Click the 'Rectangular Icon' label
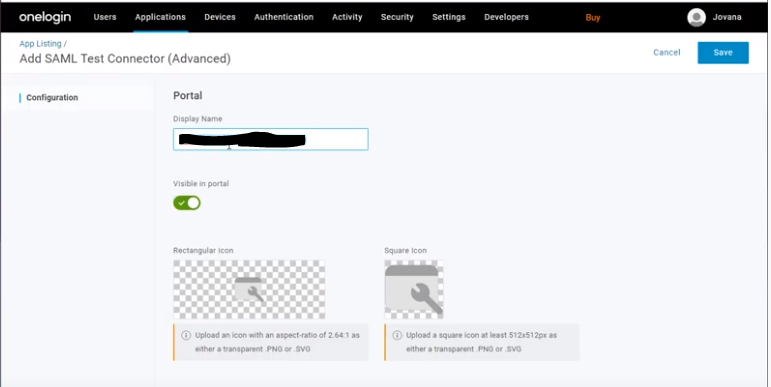 203,250
